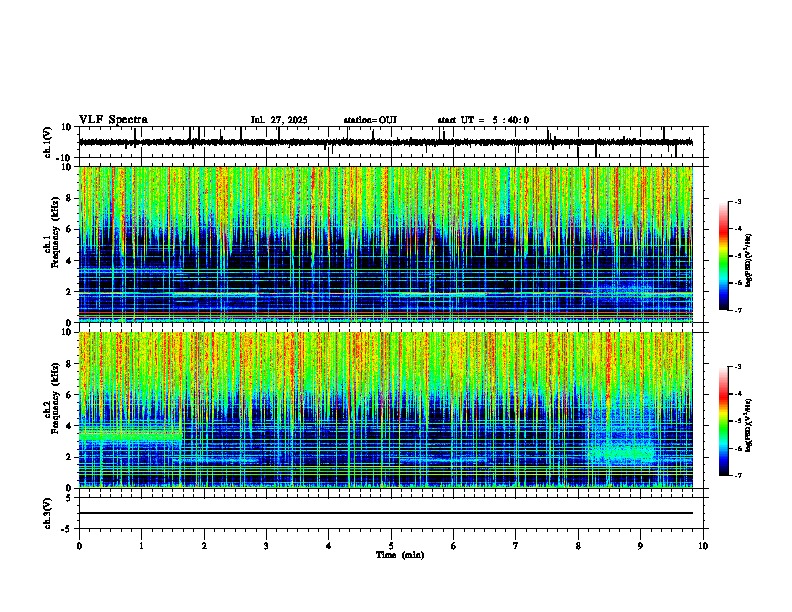The image size is (792, 612).
Task: Click the "-7" label on ch.2 color scale
Action: [738, 476]
